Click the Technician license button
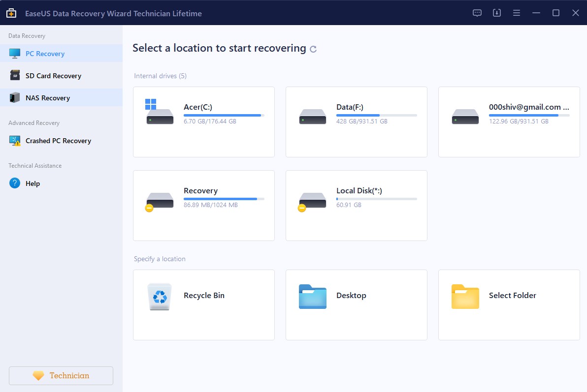 click(61, 376)
